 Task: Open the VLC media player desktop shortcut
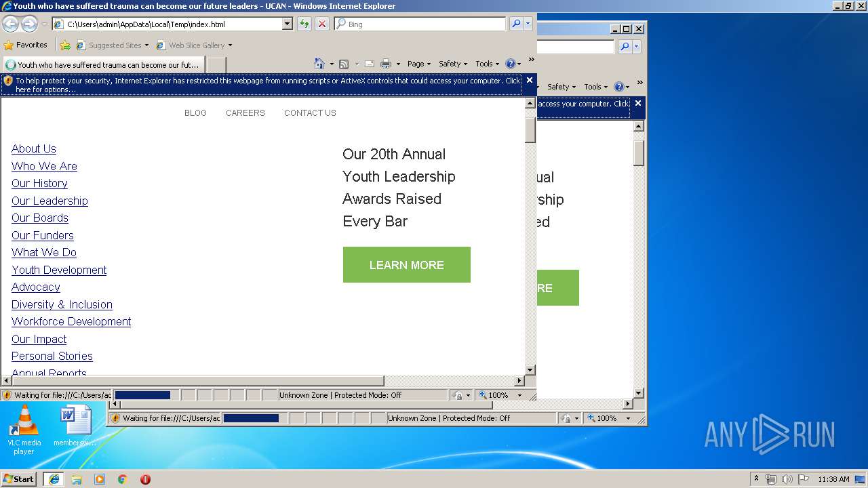click(x=24, y=430)
